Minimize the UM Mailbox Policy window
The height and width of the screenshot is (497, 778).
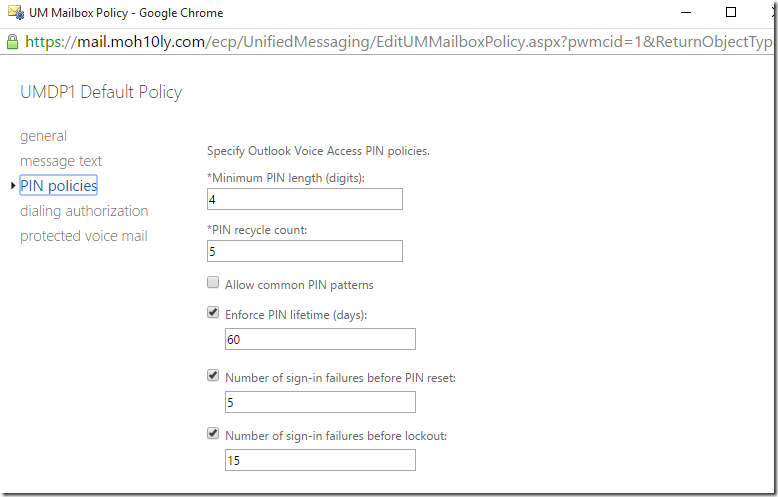tap(686, 12)
